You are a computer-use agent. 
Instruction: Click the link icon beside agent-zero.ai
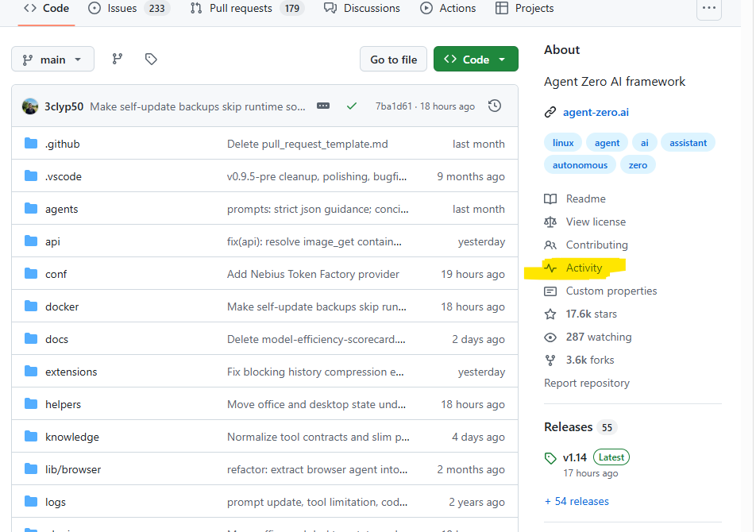pyautogui.click(x=550, y=112)
